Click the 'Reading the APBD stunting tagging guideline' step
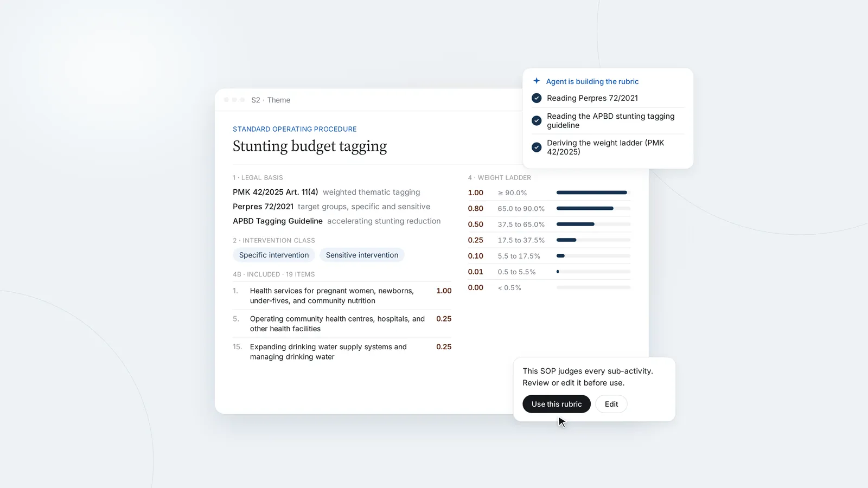 (611, 120)
